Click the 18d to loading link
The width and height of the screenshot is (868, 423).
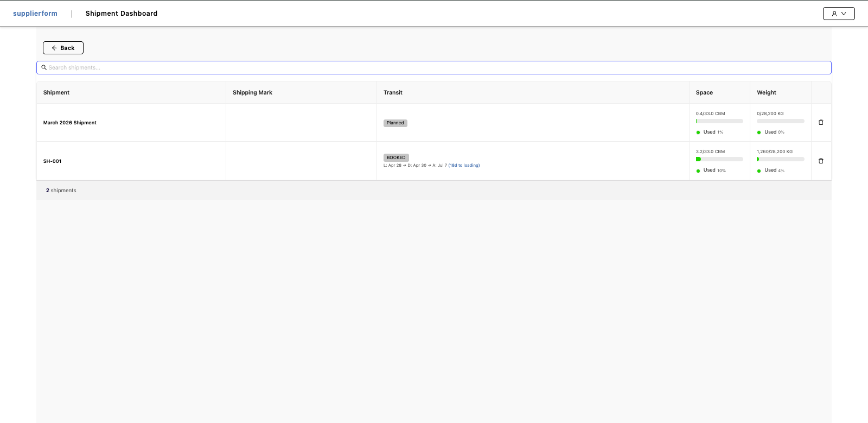point(464,165)
